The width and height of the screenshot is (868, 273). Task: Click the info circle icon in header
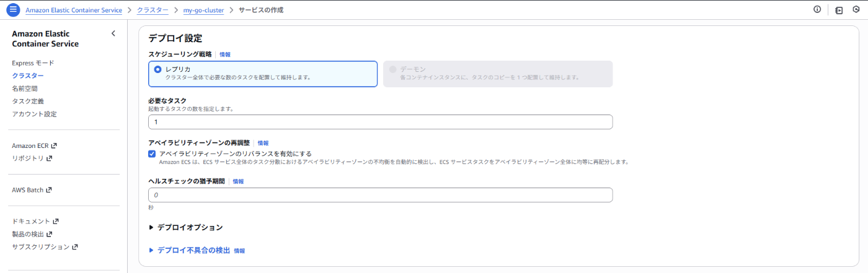click(817, 10)
